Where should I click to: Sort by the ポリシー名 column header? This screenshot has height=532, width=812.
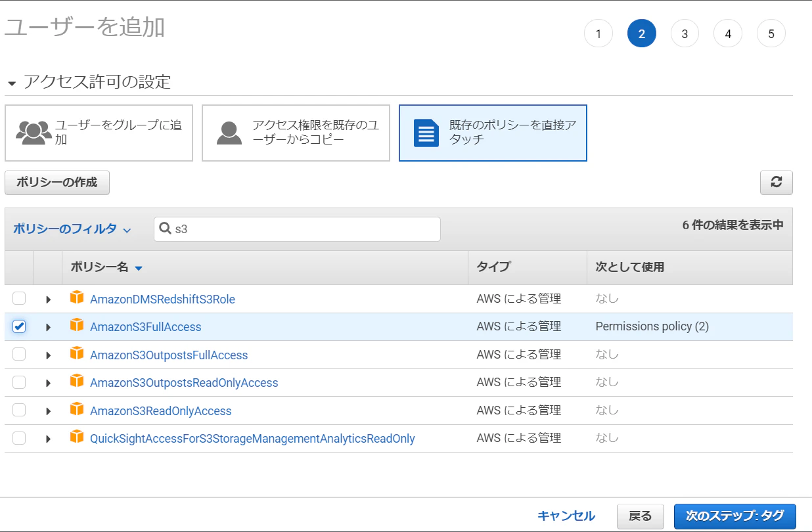point(106,267)
